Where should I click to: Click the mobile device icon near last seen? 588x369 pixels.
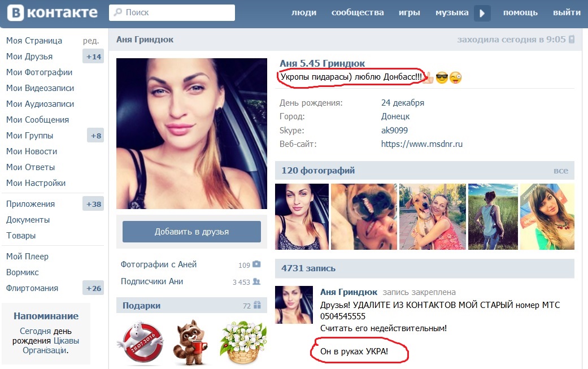pyautogui.click(x=572, y=40)
